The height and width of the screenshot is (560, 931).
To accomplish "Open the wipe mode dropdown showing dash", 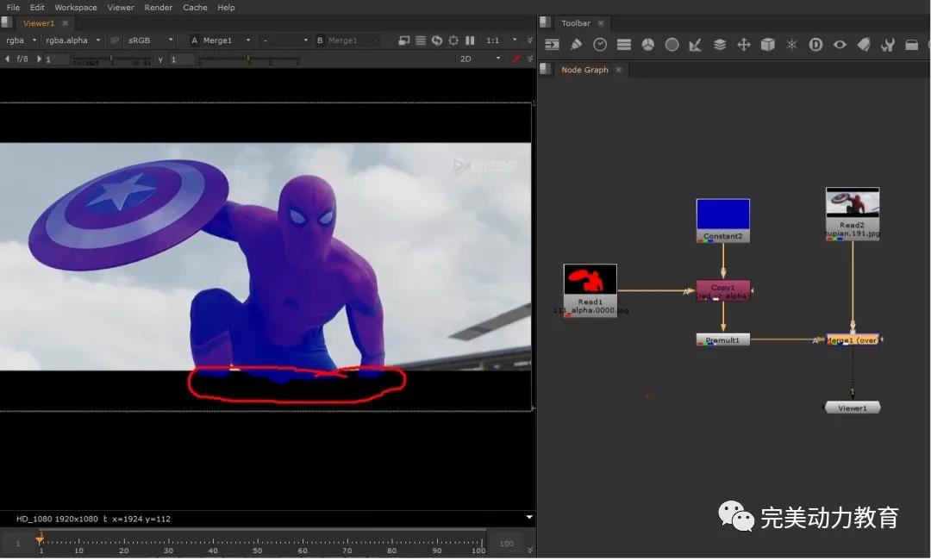I will [x=285, y=40].
